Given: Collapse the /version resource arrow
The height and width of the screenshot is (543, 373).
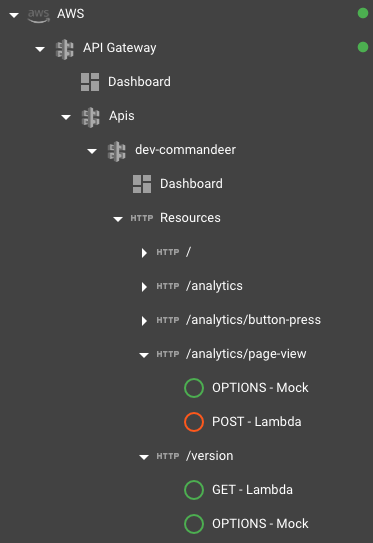Looking at the screenshot, I should [144, 457].
